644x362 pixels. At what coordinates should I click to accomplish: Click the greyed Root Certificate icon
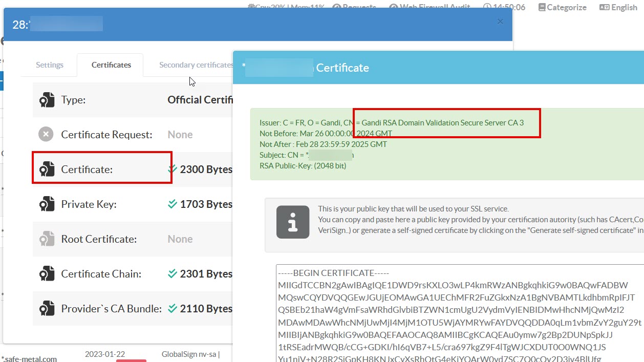coord(47,239)
